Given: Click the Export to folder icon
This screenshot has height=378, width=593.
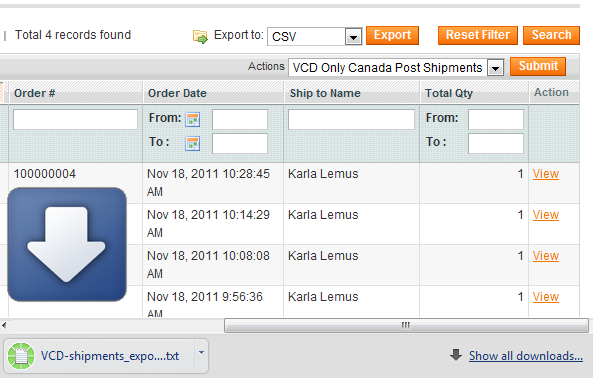Looking at the screenshot, I should click(200, 37).
